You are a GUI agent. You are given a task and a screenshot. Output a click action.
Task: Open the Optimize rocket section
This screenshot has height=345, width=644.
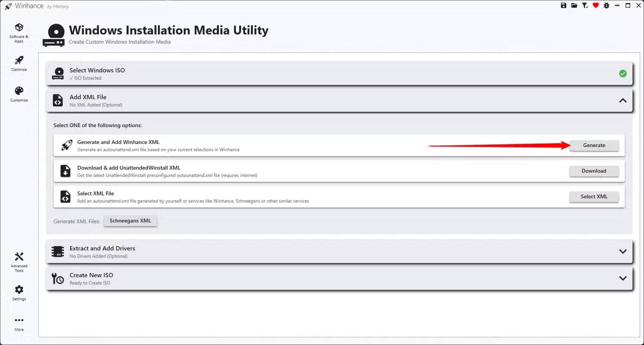click(x=19, y=64)
